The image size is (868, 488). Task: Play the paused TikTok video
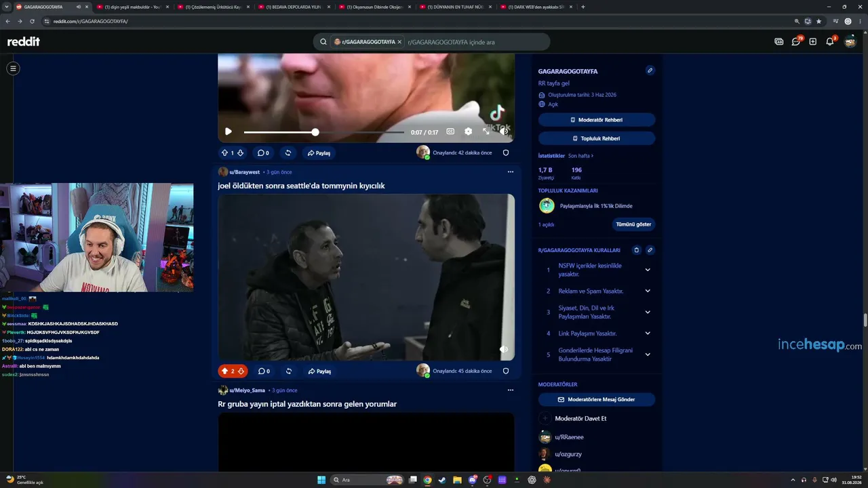(228, 131)
